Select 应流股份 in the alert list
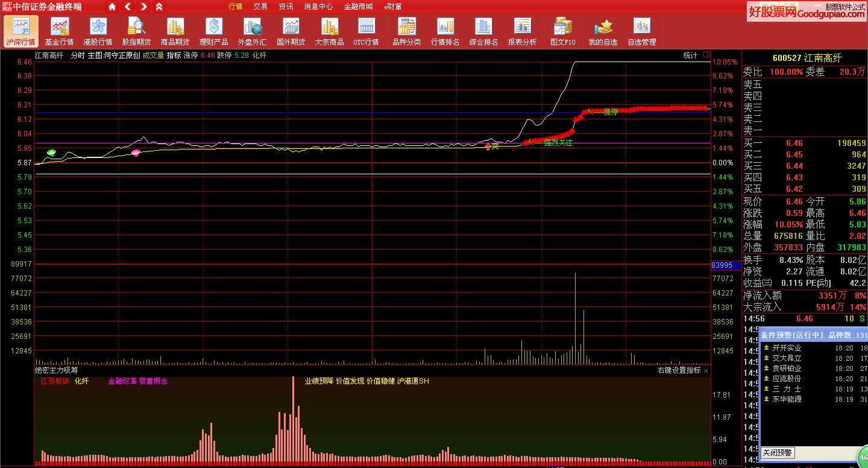 pyautogui.click(x=787, y=379)
